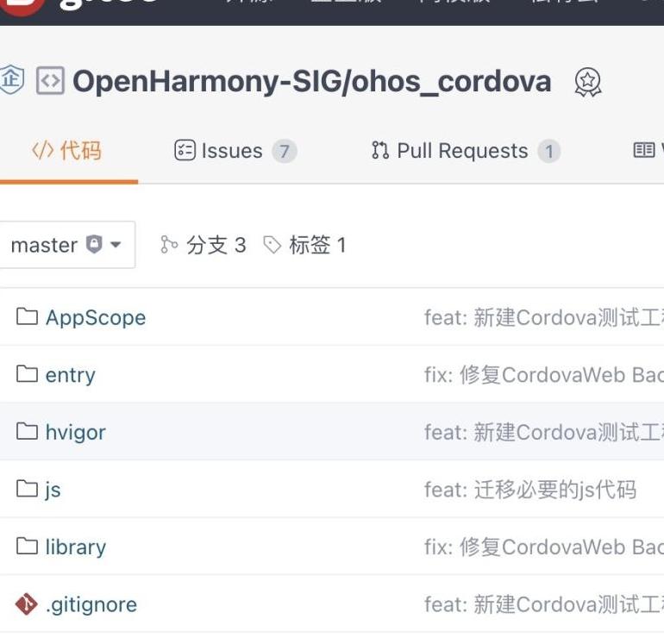
Task: Open the 分支 3 branches link
Action: coord(204,245)
